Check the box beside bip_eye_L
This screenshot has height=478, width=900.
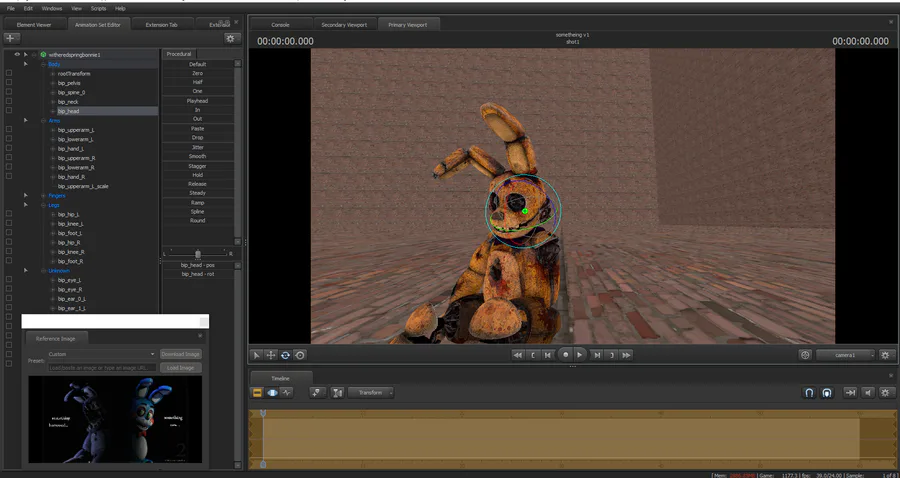(x=9, y=279)
